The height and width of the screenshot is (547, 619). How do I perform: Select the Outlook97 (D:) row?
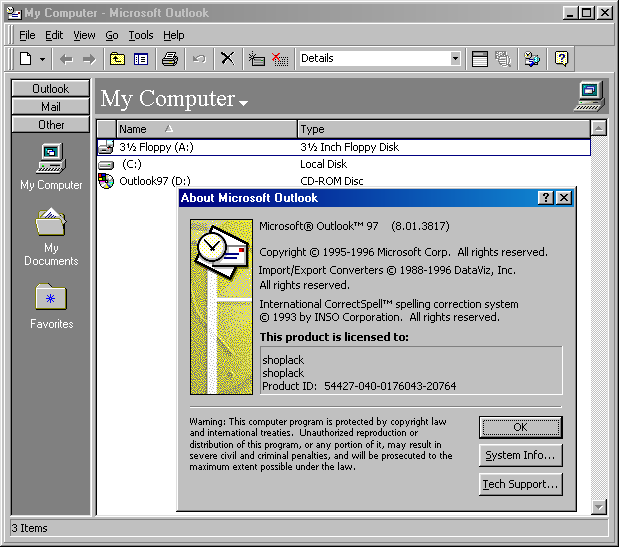344,181
